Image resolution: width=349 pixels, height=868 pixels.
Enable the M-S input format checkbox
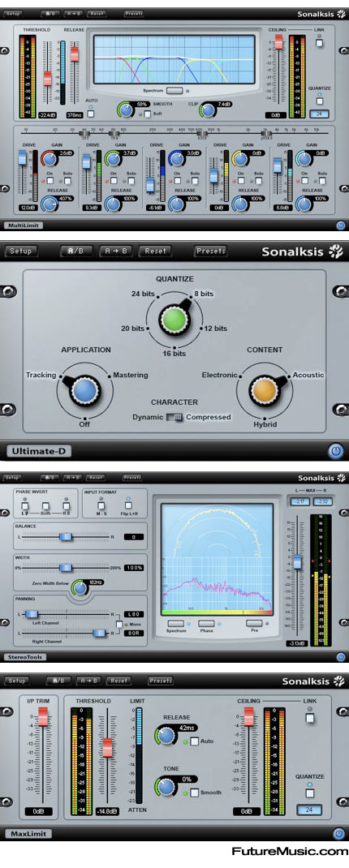[x=101, y=505]
